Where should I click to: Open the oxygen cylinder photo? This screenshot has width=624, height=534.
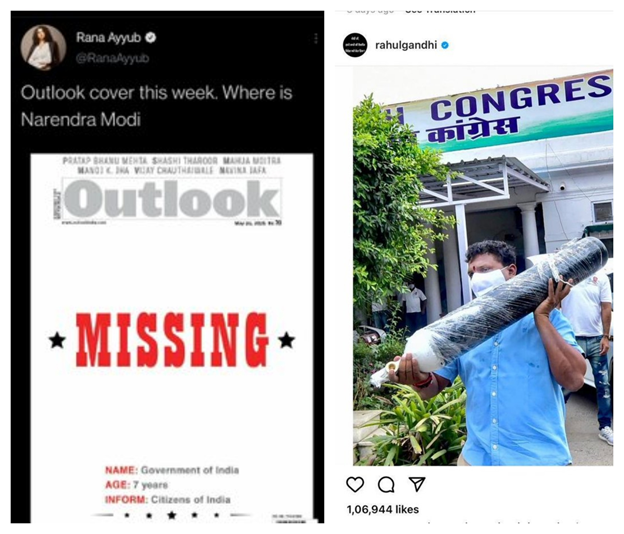[x=483, y=266]
